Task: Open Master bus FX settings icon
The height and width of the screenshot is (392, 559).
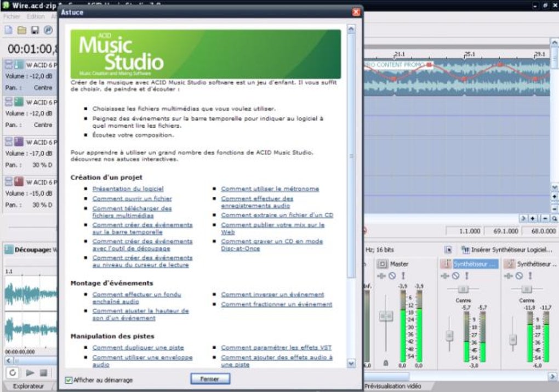Action: (x=381, y=276)
